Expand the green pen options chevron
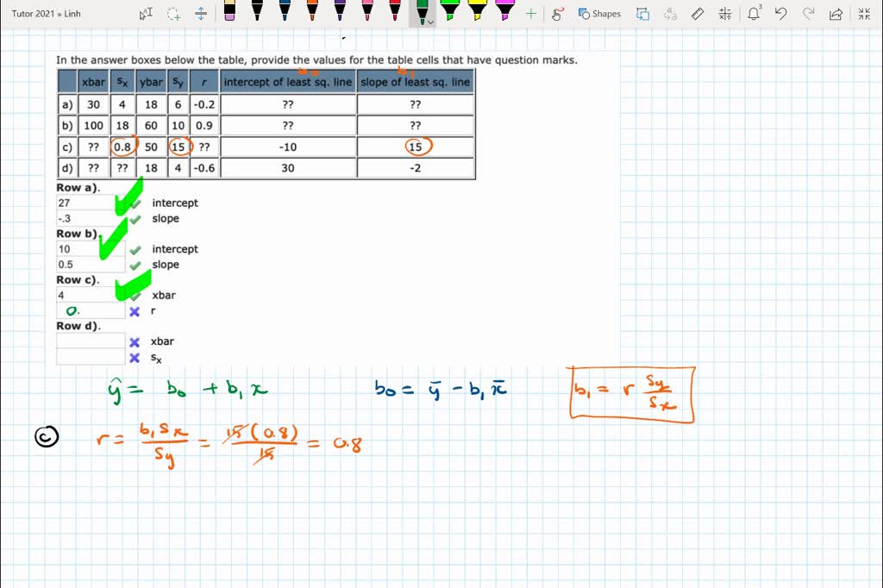This screenshot has height=588, width=883. click(429, 22)
